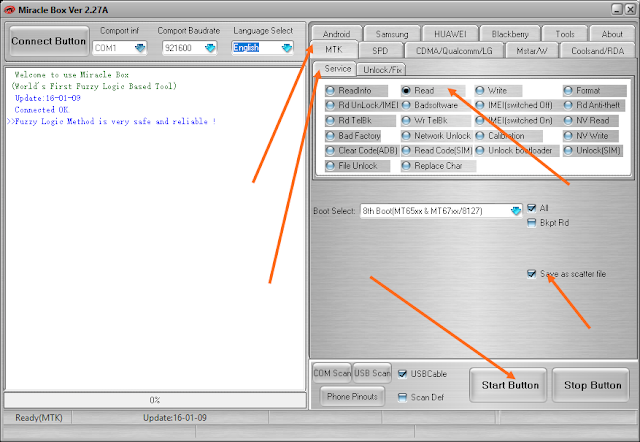The height and width of the screenshot is (442, 640).
Task: Open the About tab
Action: [x=612, y=34]
